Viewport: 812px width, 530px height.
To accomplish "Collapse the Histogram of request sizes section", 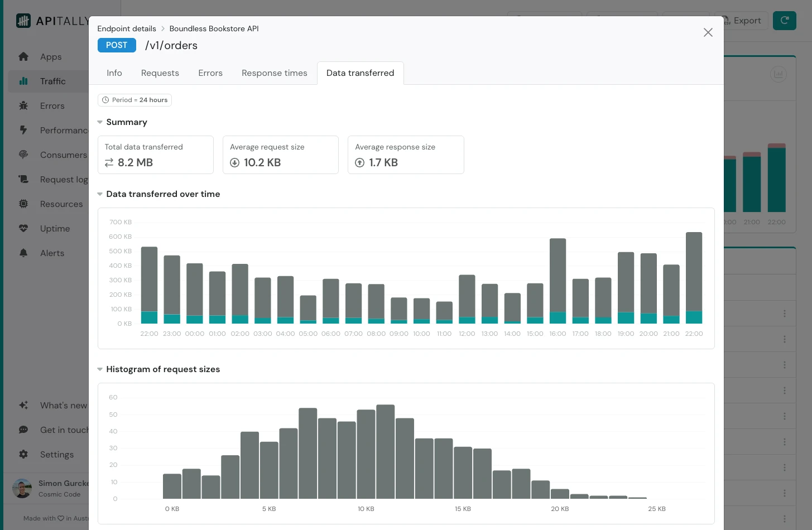I will (100, 369).
